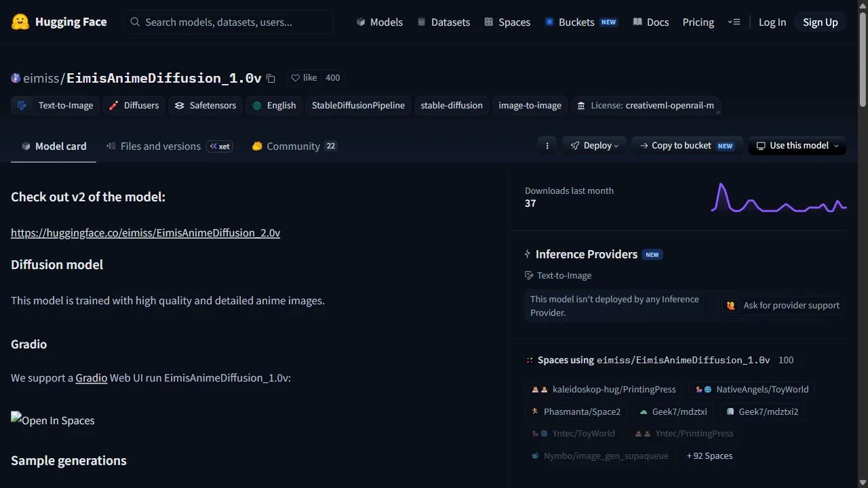Viewport: 868px width, 488px height.
Task: Click the Ask for provider support icon
Action: [731, 306]
